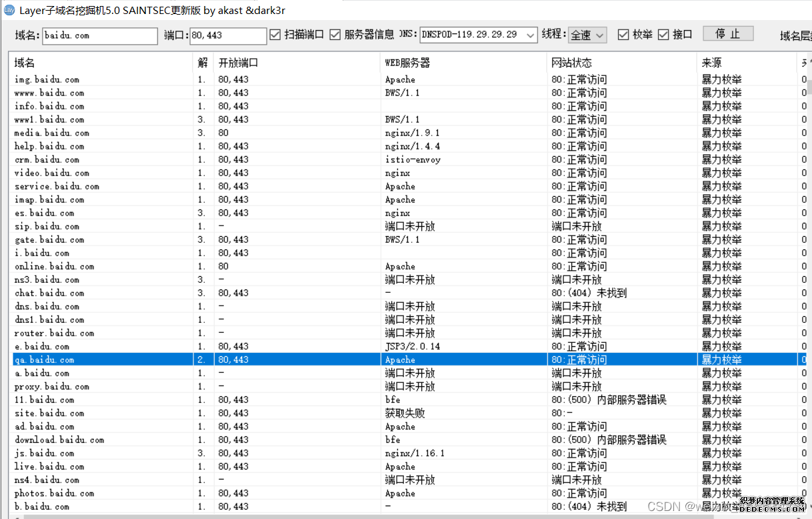Uncheck the 服务器信息 checkbox
Screen dimensions: 812x519
tap(335, 35)
